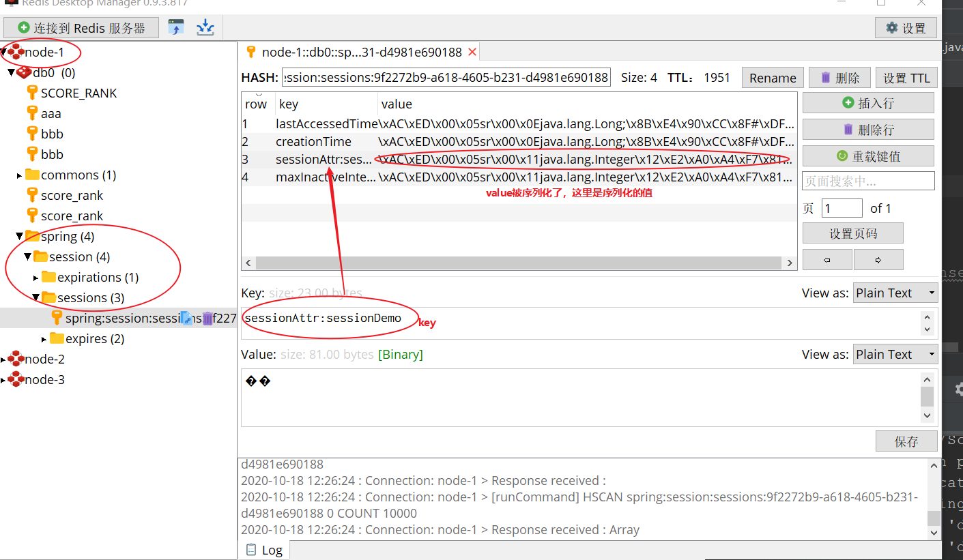
Task: Click the 重载键值 button
Action: coord(868,156)
